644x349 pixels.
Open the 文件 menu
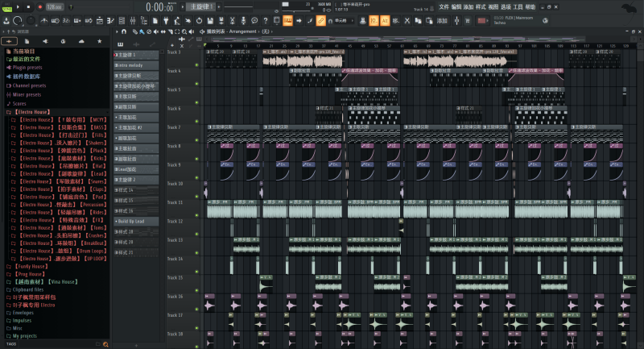point(444,7)
